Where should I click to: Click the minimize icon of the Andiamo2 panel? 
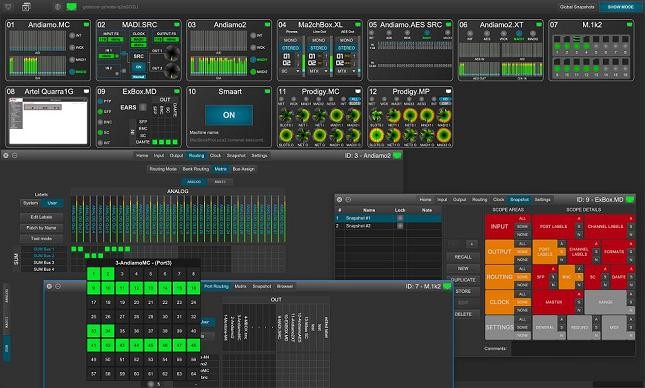click(x=14, y=156)
